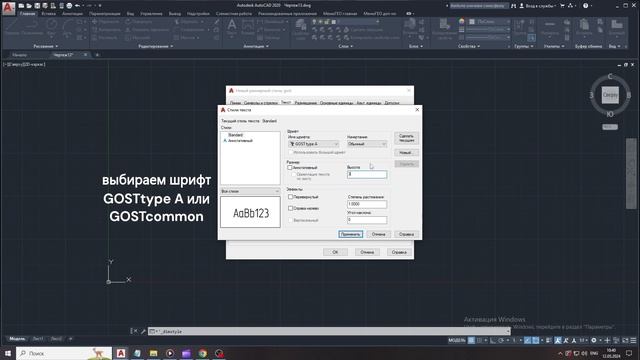Click Новый button in text style dialog

407,153
